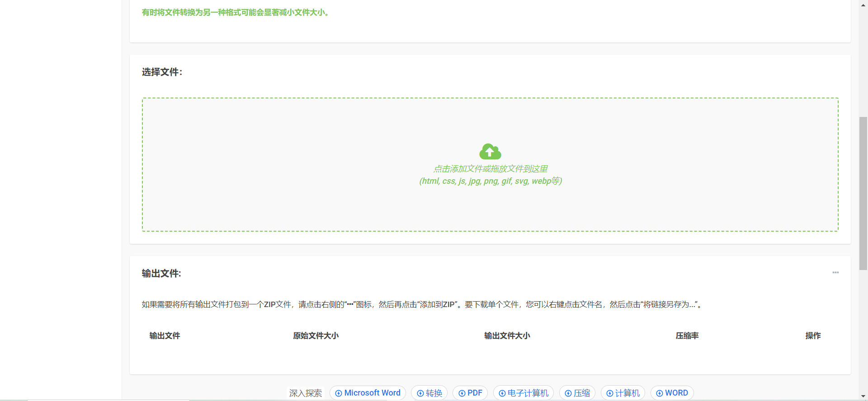Open the PDF explore chip
Image resolution: width=868 pixels, height=401 pixels.
(470, 393)
